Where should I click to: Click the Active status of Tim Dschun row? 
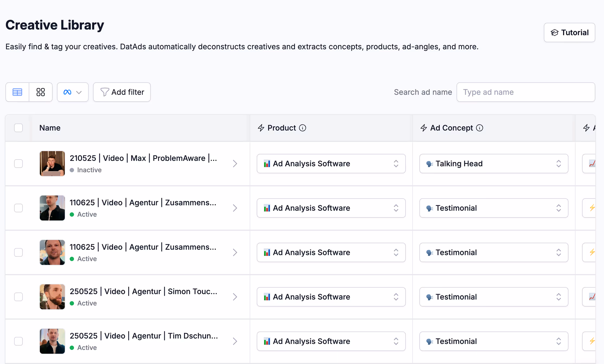[87, 348]
